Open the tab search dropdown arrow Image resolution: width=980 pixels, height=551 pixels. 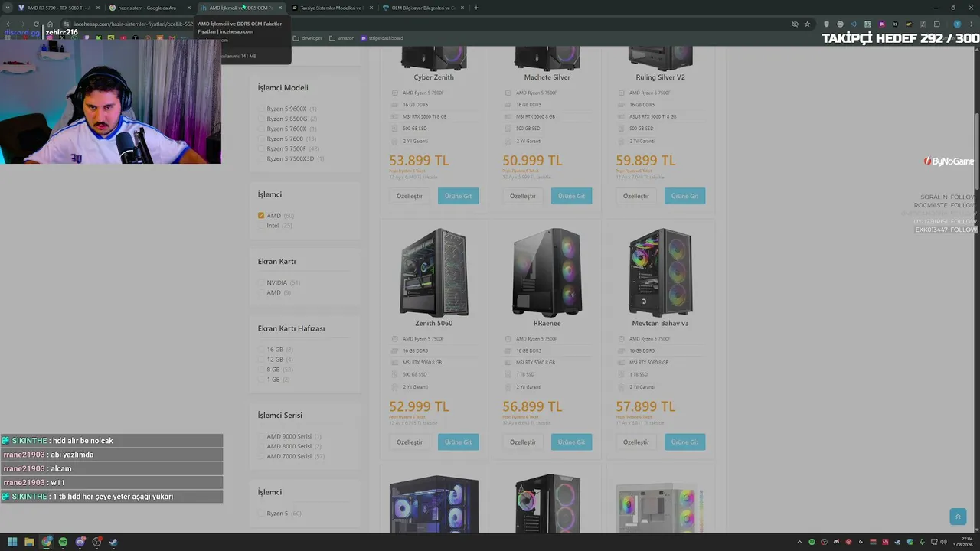[8, 8]
